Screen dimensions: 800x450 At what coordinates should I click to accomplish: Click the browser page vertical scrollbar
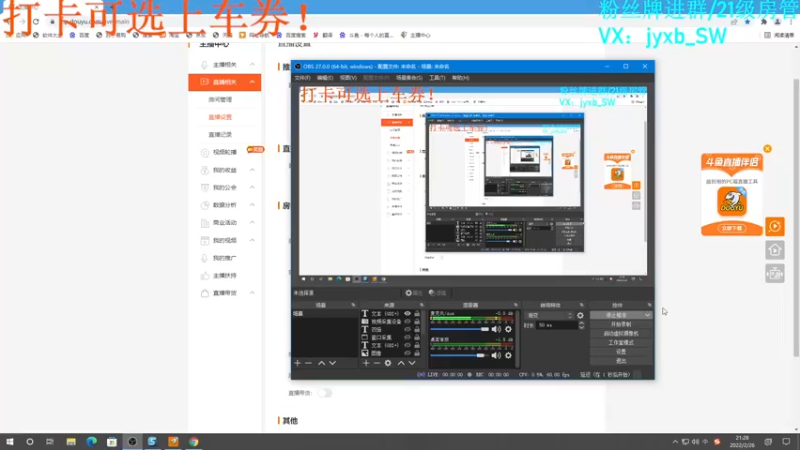(796, 218)
